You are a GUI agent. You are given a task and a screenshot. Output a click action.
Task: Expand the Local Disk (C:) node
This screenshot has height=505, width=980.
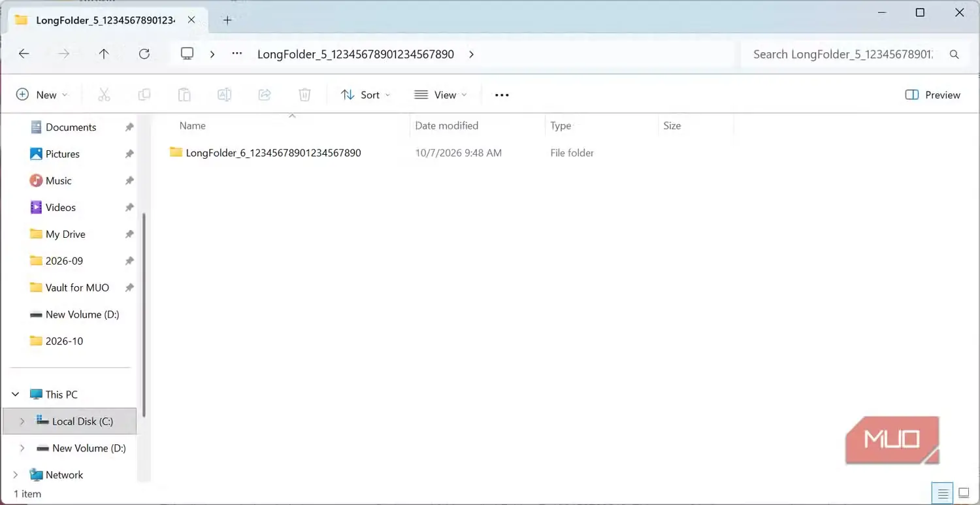(22, 421)
